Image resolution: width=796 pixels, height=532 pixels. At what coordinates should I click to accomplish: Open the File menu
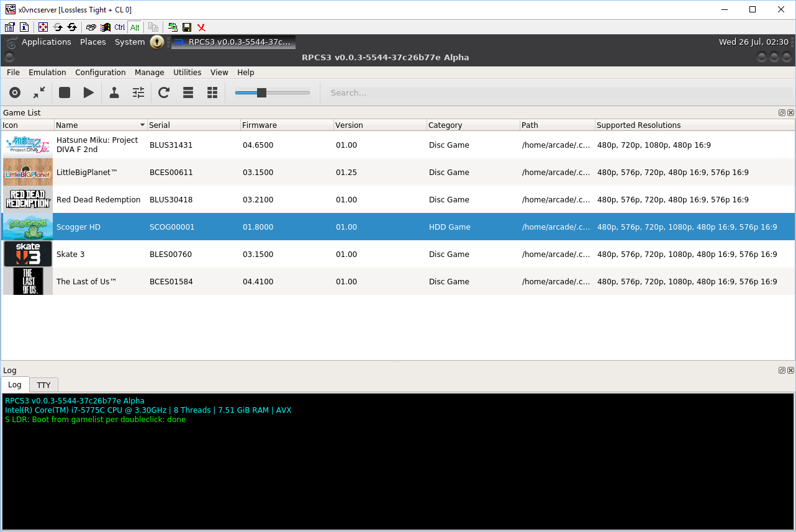click(13, 73)
